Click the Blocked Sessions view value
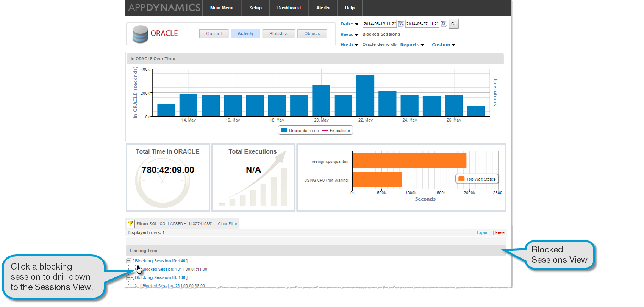Viewport: 644px width, 307px height. coord(381,34)
